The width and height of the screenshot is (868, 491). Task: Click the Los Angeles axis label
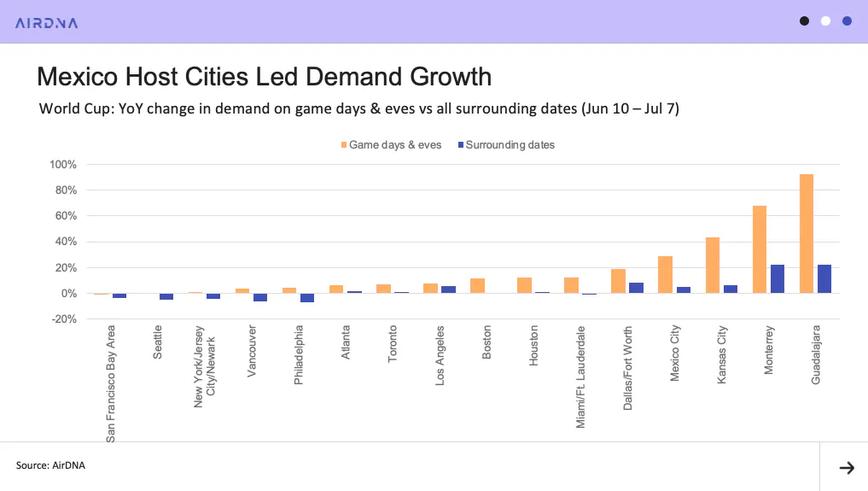click(x=440, y=355)
